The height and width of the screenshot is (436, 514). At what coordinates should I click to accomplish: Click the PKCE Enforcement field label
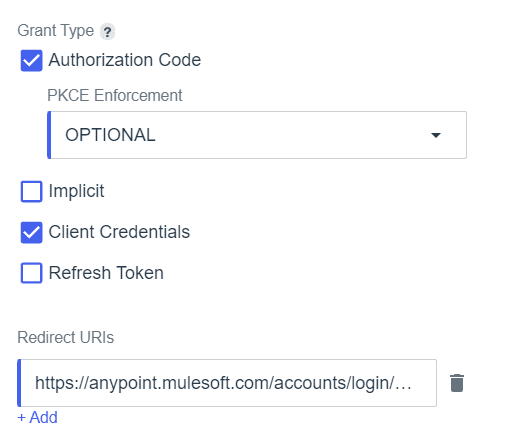coord(115,95)
